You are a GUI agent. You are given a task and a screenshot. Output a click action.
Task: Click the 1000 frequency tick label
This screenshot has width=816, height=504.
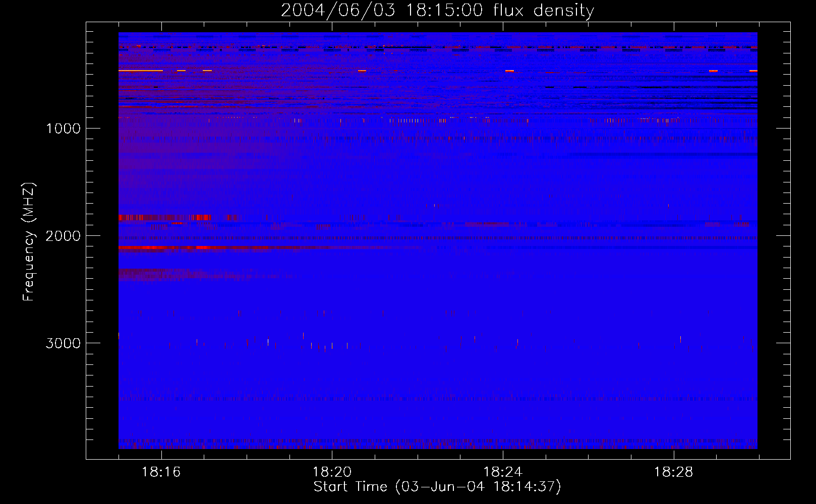point(63,129)
